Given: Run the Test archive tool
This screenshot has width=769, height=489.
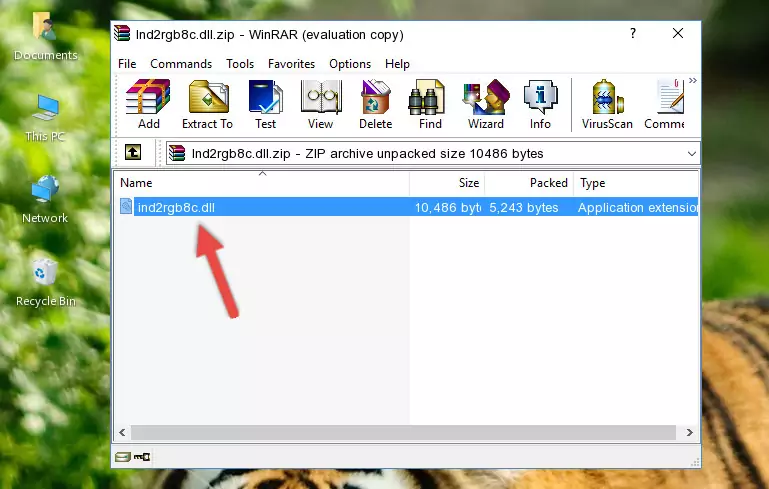Looking at the screenshot, I should point(265,104).
